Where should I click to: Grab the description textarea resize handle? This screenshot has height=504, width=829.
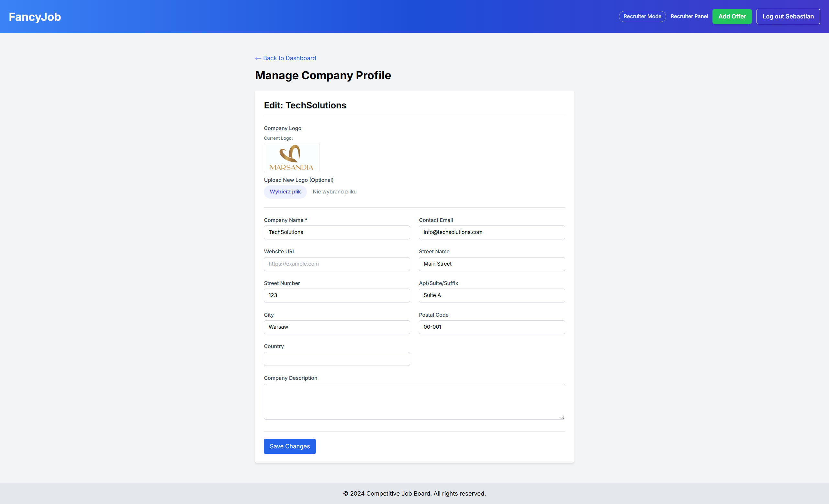point(563,417)
